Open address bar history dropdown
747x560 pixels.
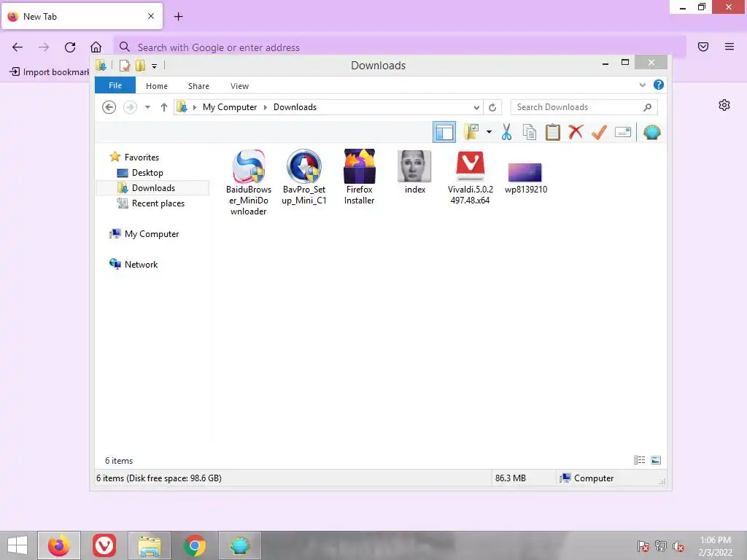[x=476, y=107]
